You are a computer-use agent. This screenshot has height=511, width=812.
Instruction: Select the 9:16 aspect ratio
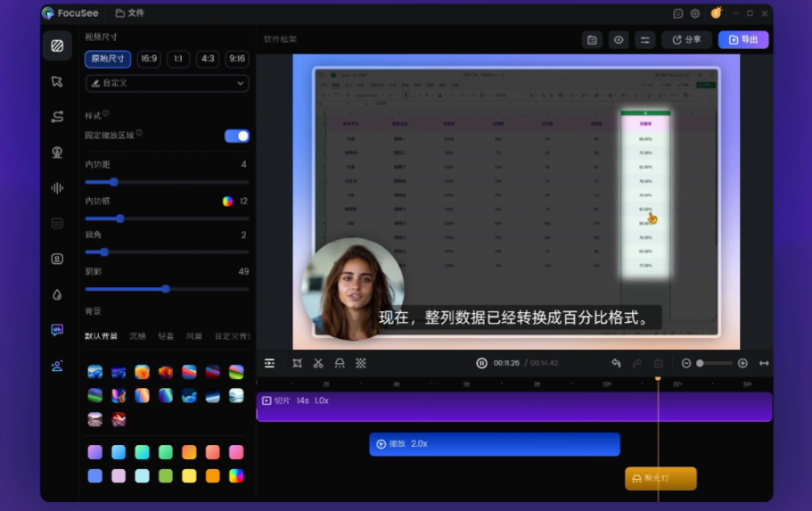click(237, 59)
